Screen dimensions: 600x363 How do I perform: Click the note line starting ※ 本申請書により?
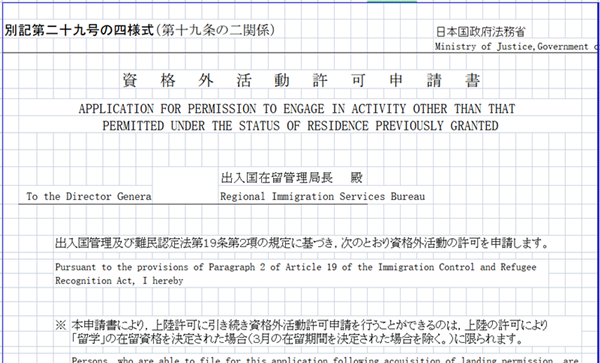point(302,326)
